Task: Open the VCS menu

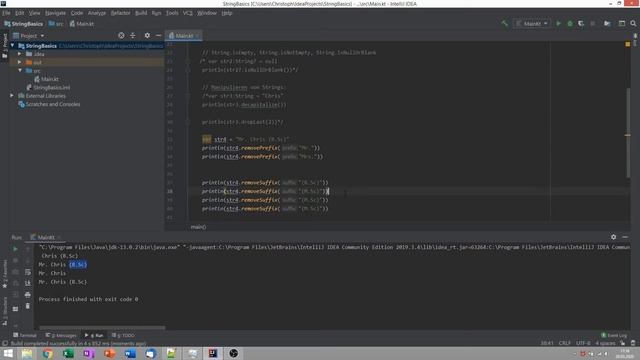Action: [187, 13]
